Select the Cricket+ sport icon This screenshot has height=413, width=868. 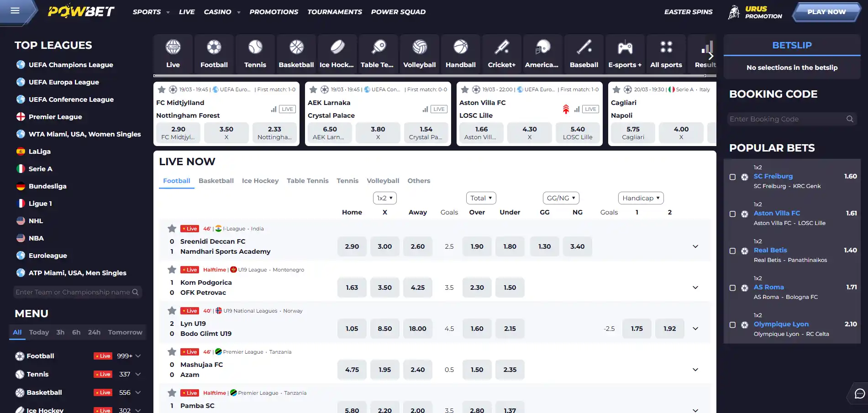(x=502, y=53)
